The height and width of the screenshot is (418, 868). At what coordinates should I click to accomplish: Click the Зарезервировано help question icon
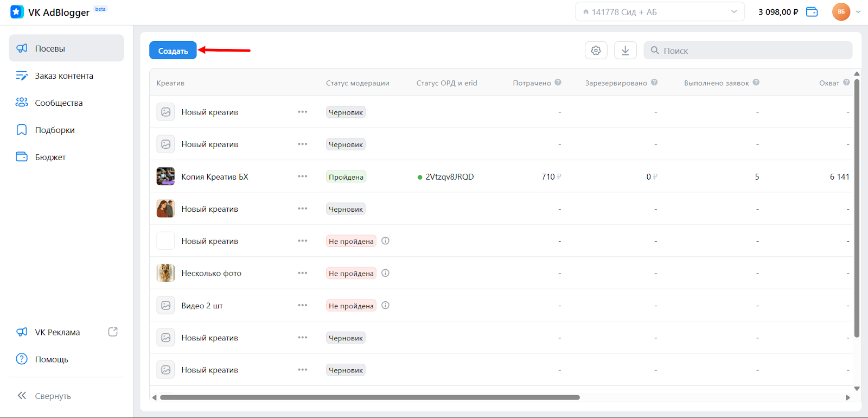click(654, 83)
